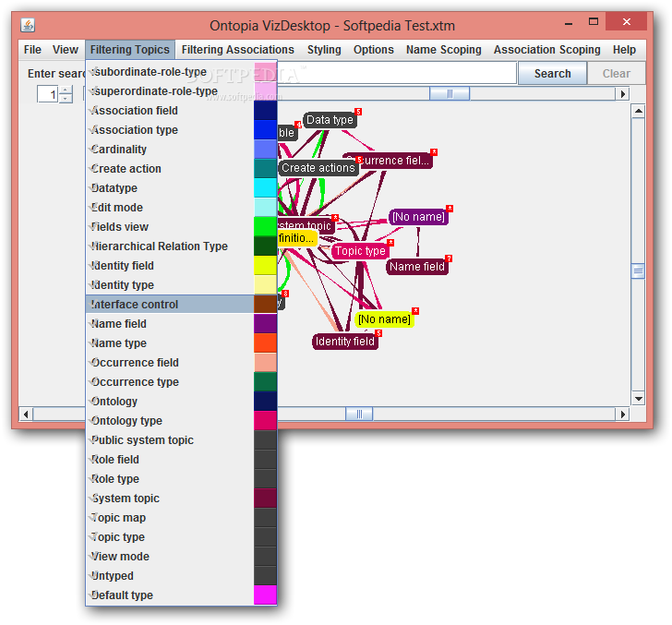This screenshot has height=625, width=672.
Task: Minimize the VizDesktop window
Action: [569, 24]
